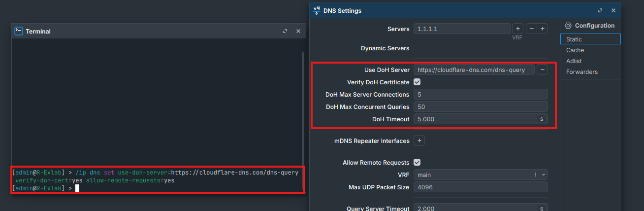Close the DNS Settings window
Viewport: 644px width, 211px height.
pos(613,10)
